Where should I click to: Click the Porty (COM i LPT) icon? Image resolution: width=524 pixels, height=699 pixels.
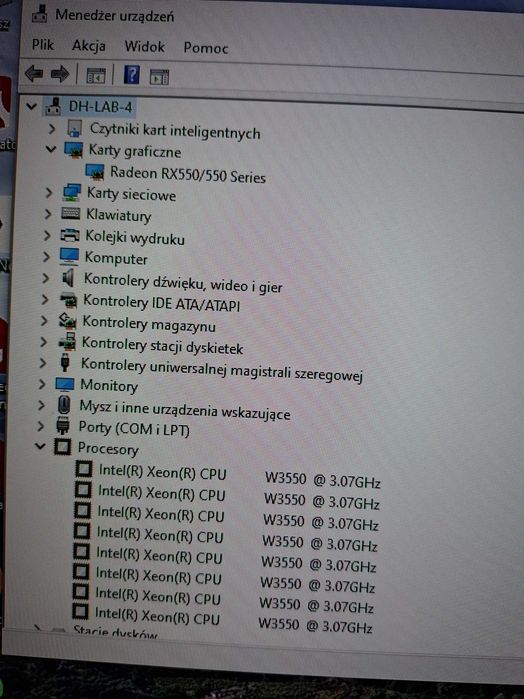(x=63, y=426)
